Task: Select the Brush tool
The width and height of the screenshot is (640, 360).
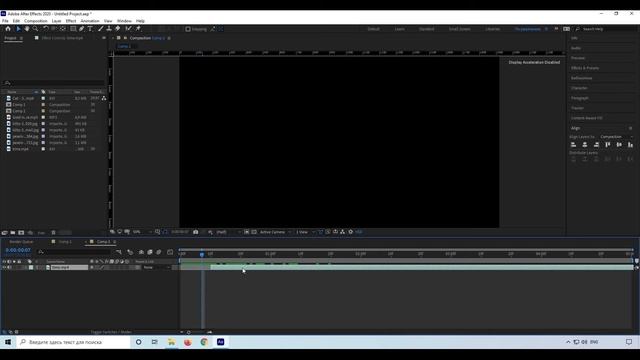Action: coord(101,29)
